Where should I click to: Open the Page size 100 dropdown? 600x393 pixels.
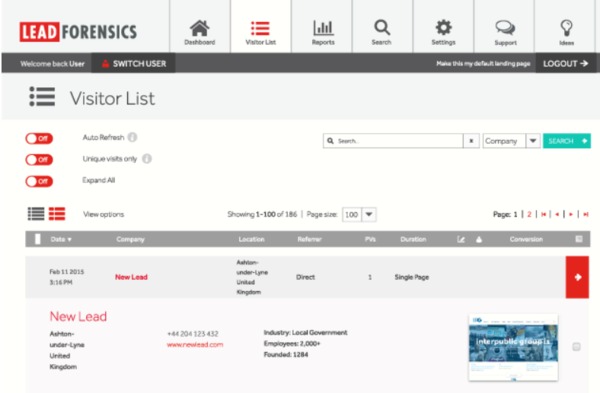click(359, 214)
